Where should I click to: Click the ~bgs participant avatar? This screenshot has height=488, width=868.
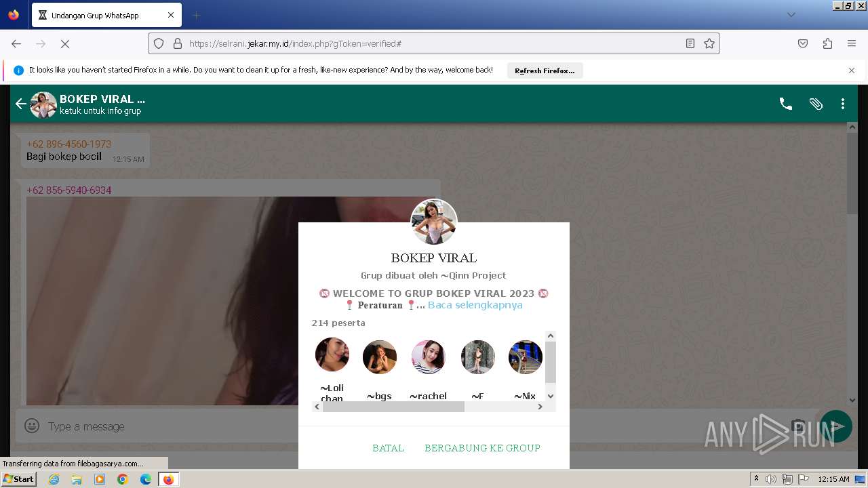click(380, 357)
